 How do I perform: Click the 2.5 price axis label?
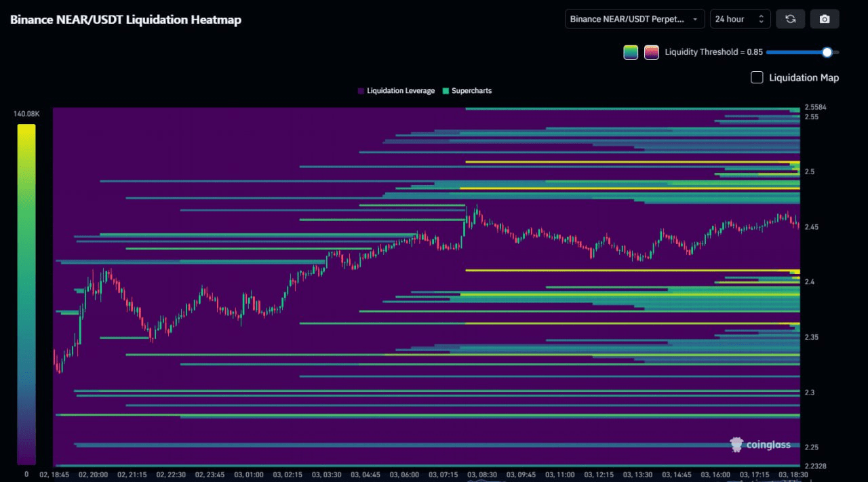[810, 172]
